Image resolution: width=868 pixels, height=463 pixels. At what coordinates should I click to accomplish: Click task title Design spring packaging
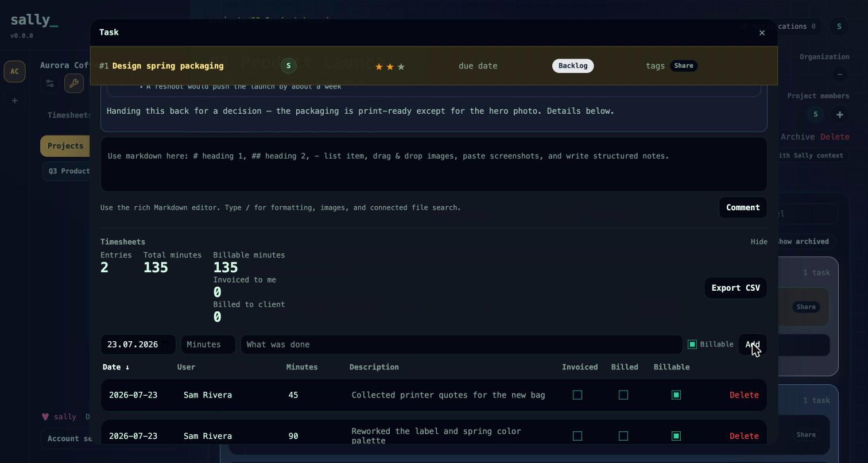(168, 66)
